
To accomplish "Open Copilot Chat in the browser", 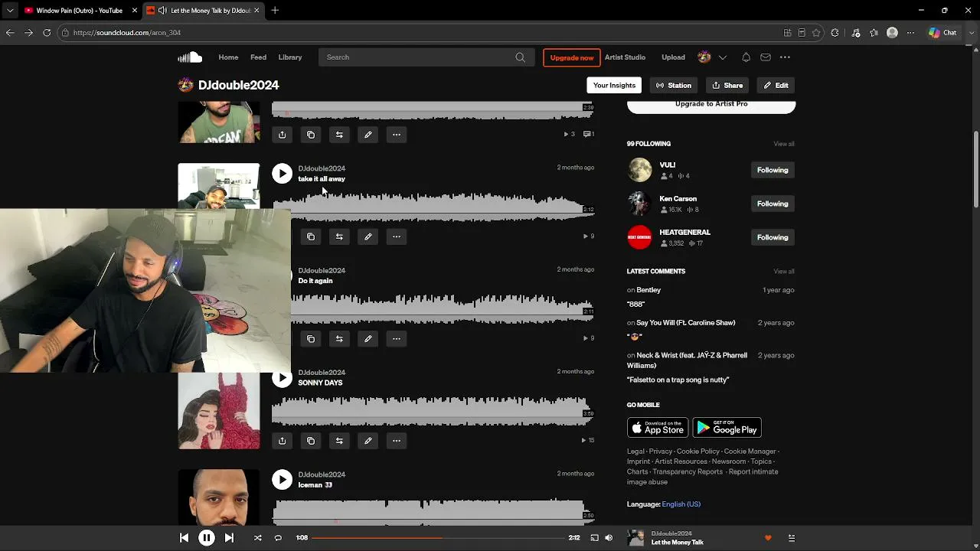I will [x=942, y=33].
